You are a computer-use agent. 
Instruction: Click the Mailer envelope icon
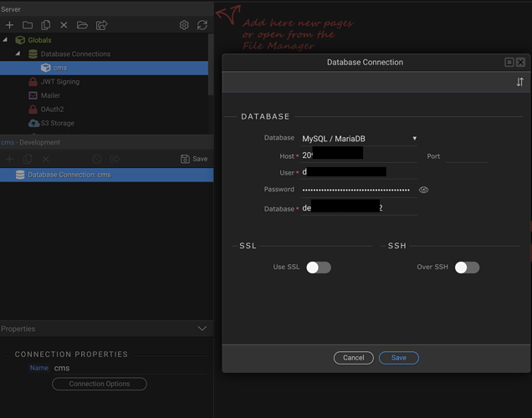click(x=33, y=95)
